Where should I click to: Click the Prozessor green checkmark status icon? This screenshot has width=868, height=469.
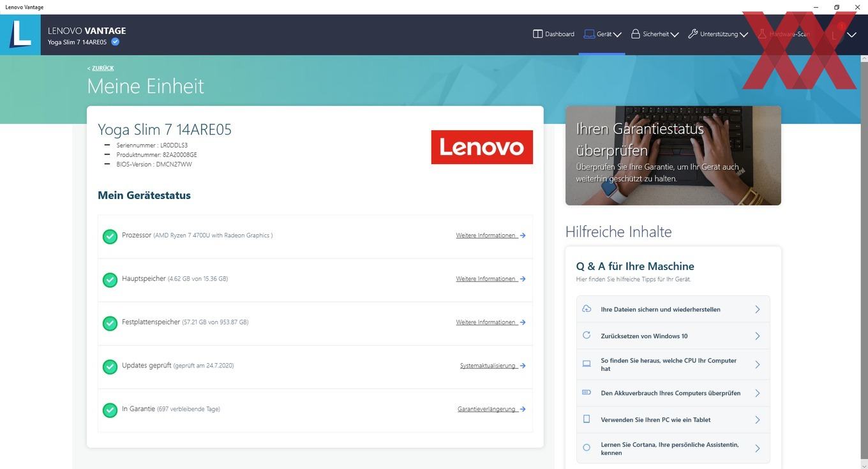pos(110,237)
